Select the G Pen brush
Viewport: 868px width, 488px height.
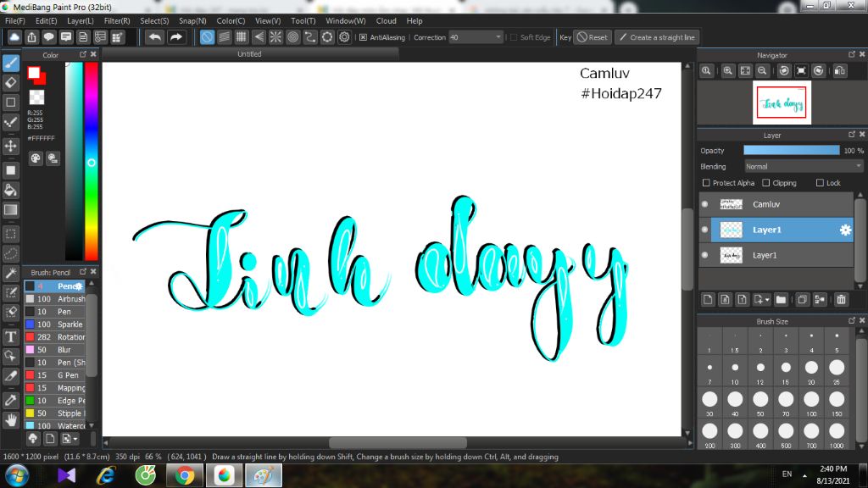pos(55,375)
